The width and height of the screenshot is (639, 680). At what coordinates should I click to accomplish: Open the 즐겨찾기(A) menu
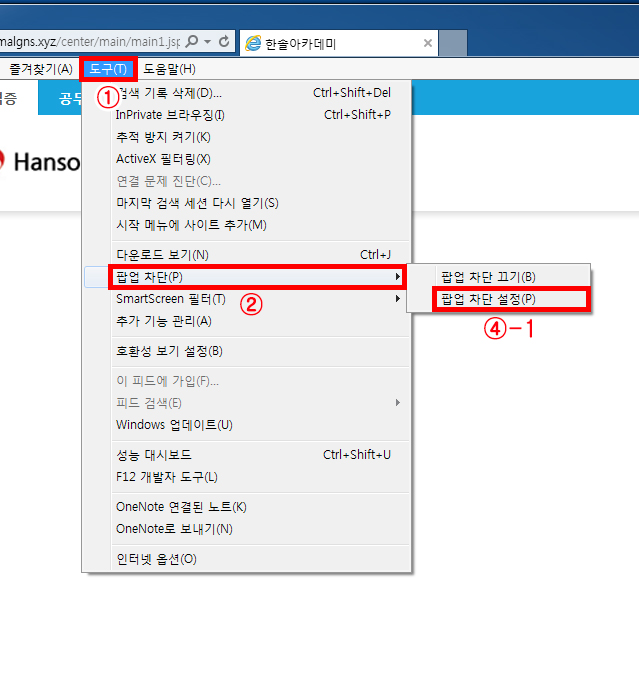click(x=41, y=69)
